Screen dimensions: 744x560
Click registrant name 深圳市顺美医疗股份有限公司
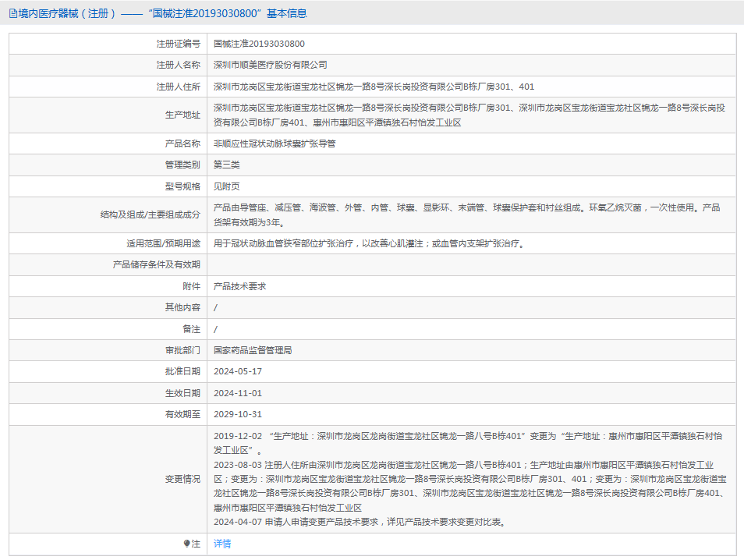click(271, 65)
